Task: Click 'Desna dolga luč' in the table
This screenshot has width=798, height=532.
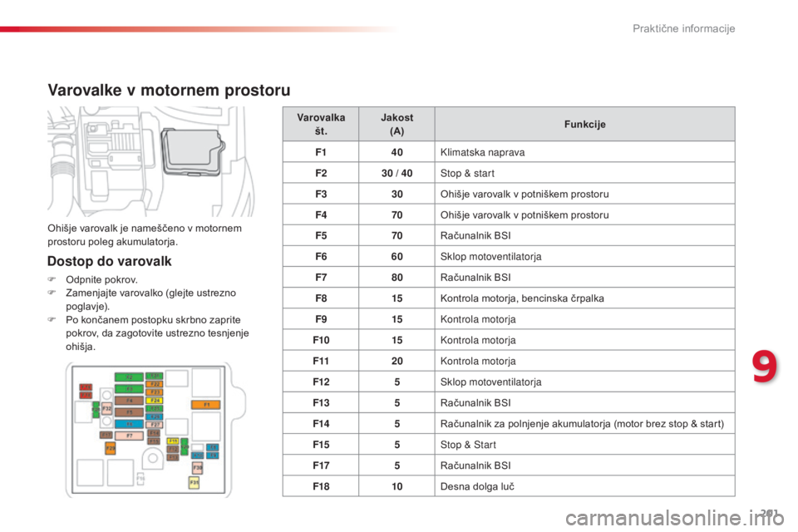Action: tap(477, 486)
